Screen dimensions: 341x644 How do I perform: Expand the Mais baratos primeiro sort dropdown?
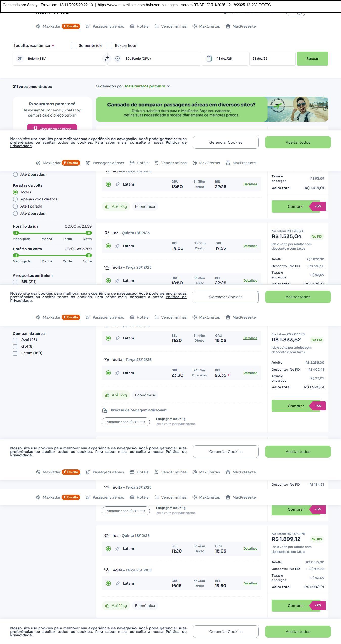[147, 86]
